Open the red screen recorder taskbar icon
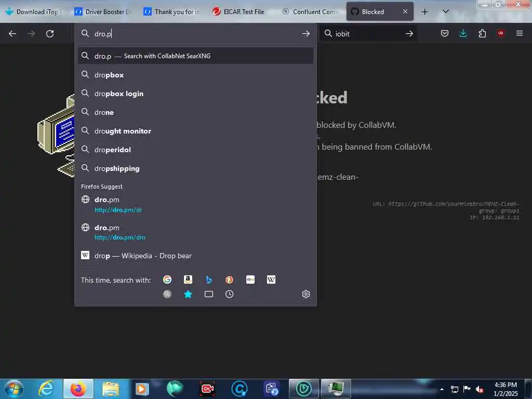The height and width of the screenshot is (399, 532). coord(207,389)
